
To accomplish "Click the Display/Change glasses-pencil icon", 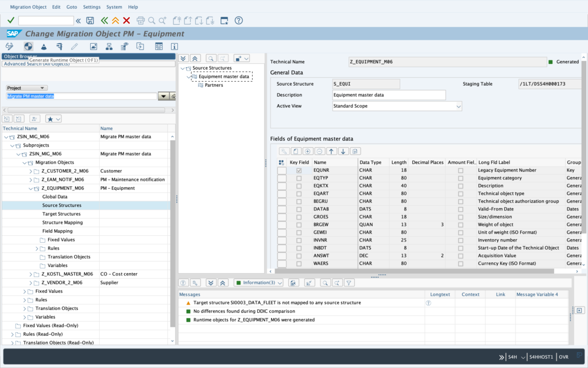I will pos(9,47).
